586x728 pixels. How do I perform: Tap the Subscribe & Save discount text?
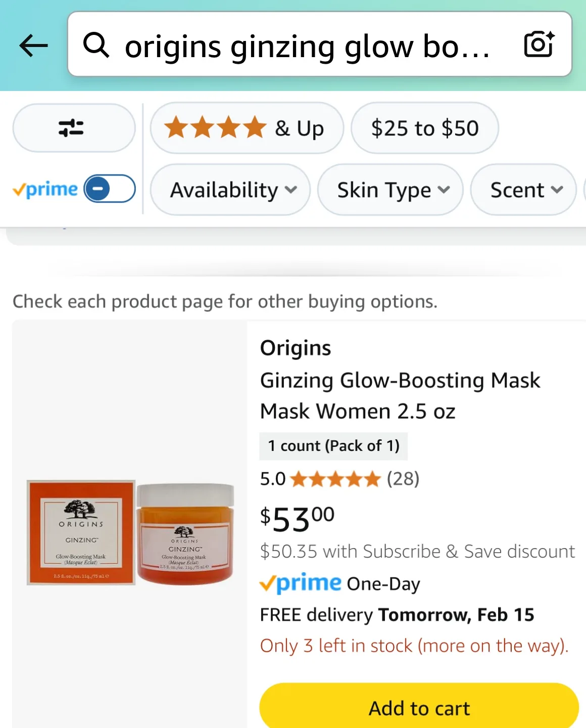(x=417, y=551)
